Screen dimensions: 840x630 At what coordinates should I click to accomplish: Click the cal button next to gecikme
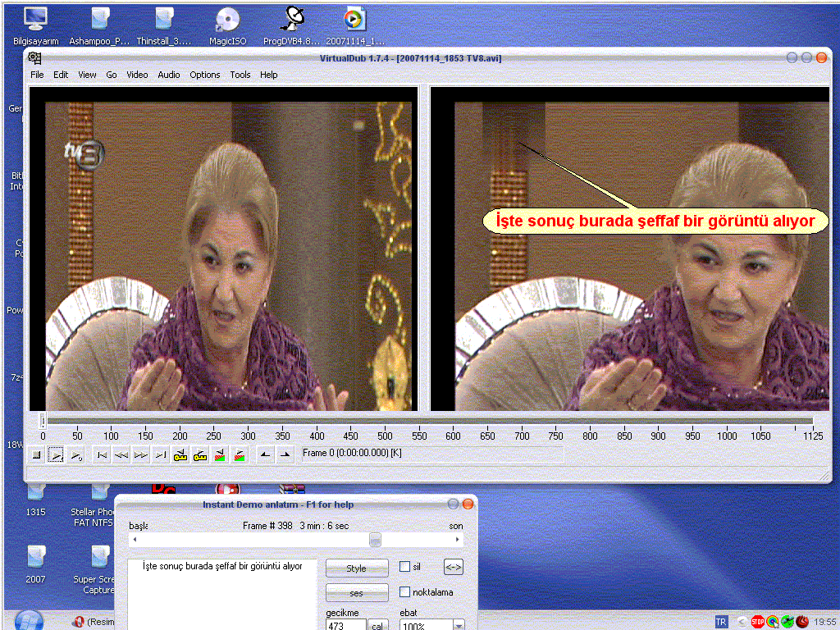coord(377,626)
